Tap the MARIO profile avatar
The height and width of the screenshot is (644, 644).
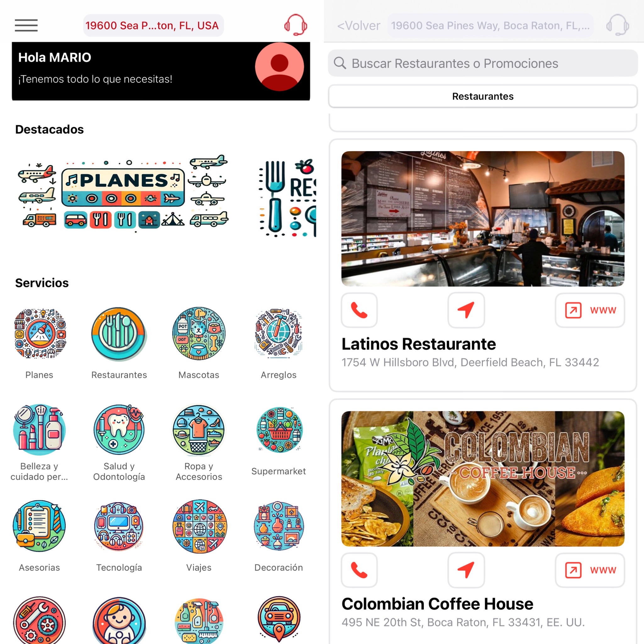[x=279, y=67]
